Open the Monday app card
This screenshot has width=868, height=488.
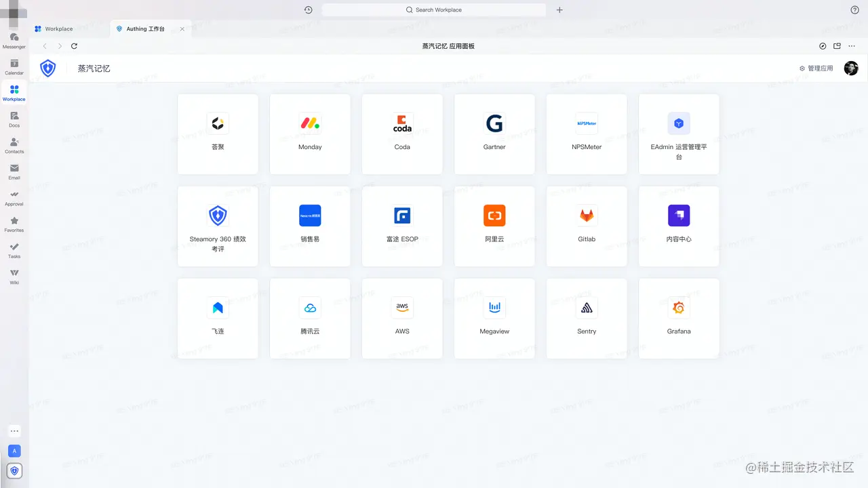310,134
